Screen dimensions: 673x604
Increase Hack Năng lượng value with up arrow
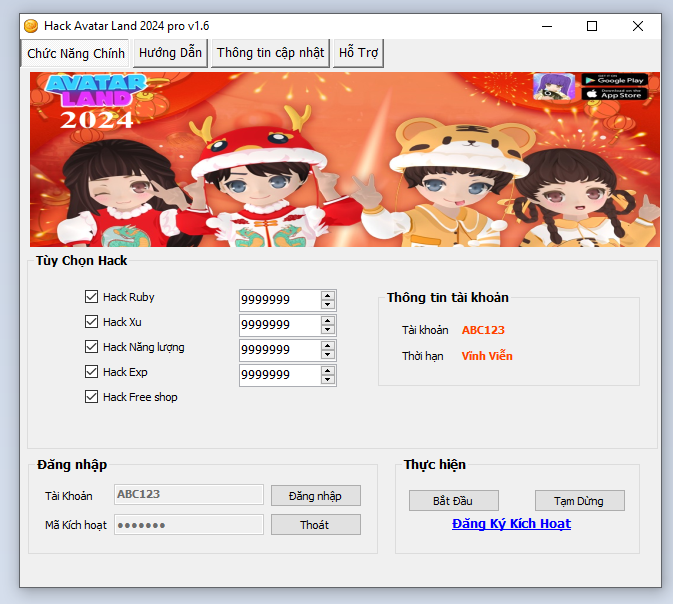pos(327,346)
